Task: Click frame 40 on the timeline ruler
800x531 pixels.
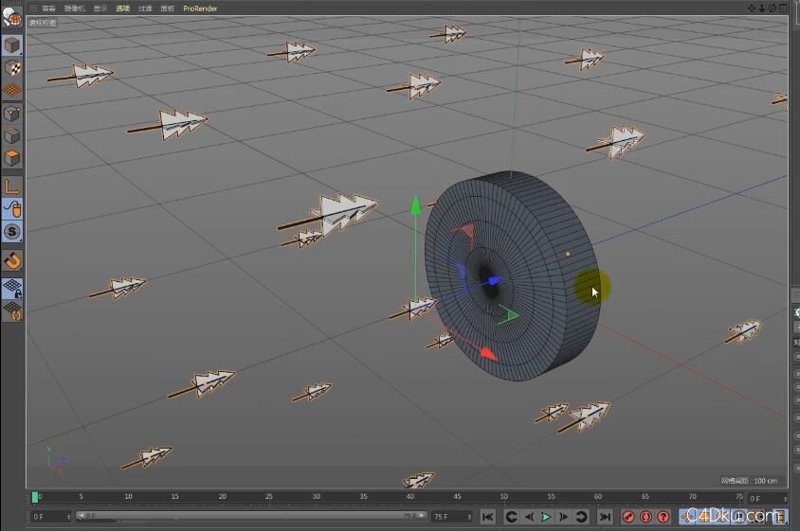Action: [x=410, y=496]
